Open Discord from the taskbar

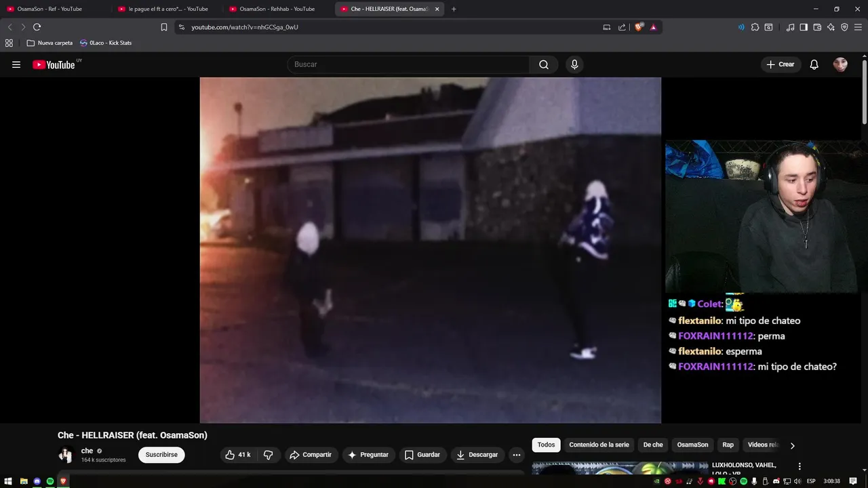click(x=37, y=481)
